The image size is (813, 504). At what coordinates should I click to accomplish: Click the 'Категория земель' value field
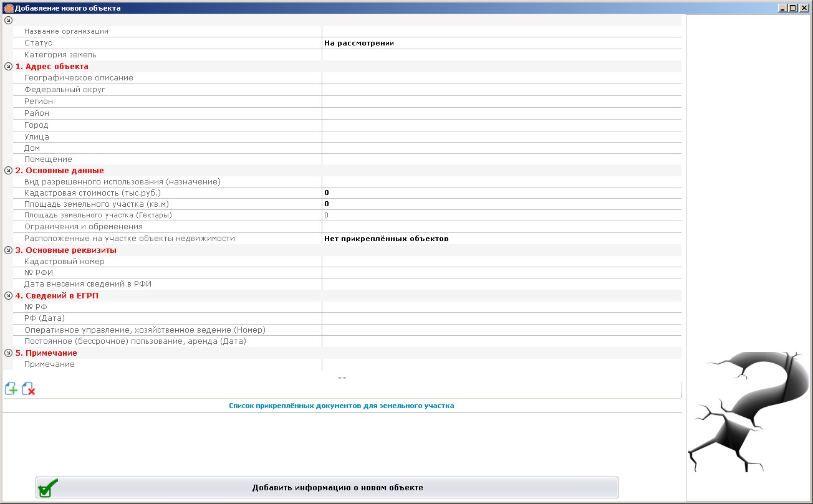tap(502, 55)
